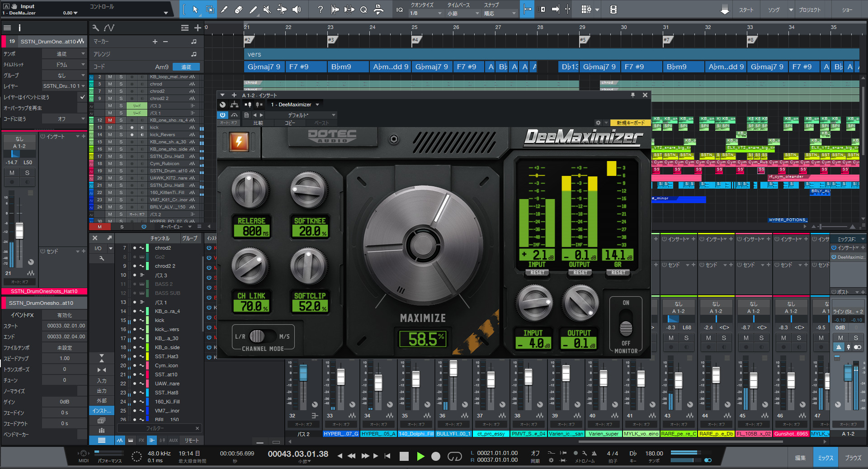Select the Listen speaker tool
Viewport: 868px width, 469px height.
pyautogui.click(x=297, y=9)
